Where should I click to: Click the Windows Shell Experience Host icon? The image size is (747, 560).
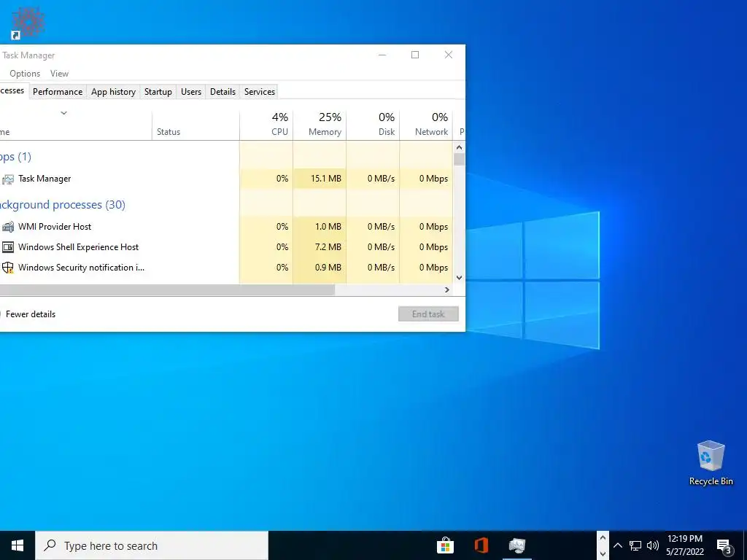tap(7, 247)
